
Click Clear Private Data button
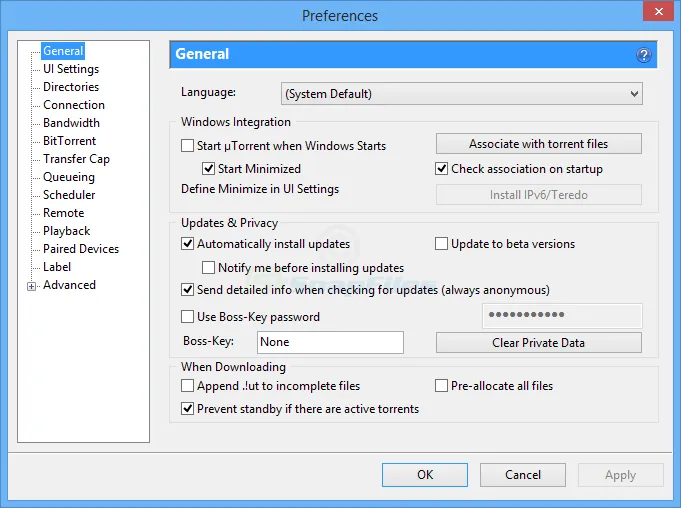(x=539, y=343)
